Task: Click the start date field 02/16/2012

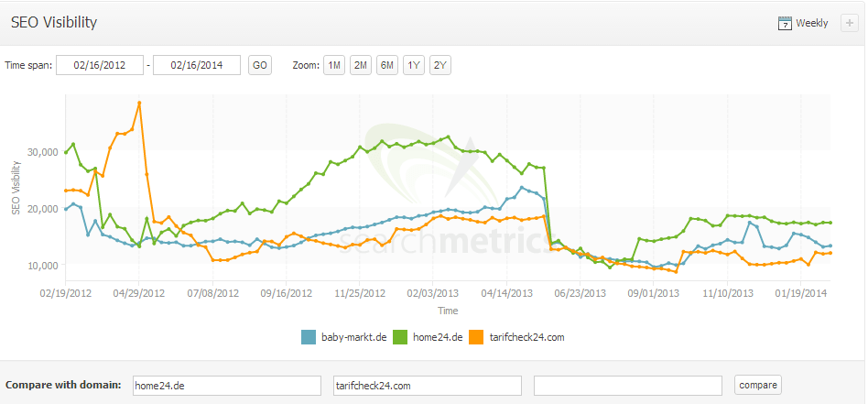Action: click(100, 65)
